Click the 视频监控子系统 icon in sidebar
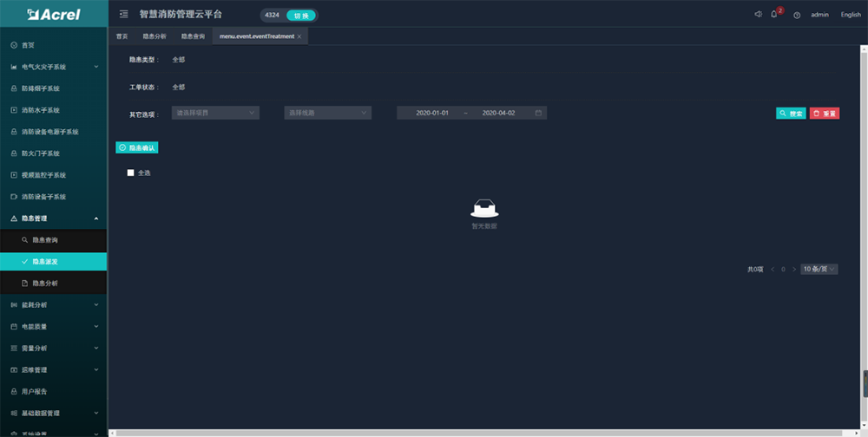Viewport: 868px width, 437px height. click(x=13, y=175)
